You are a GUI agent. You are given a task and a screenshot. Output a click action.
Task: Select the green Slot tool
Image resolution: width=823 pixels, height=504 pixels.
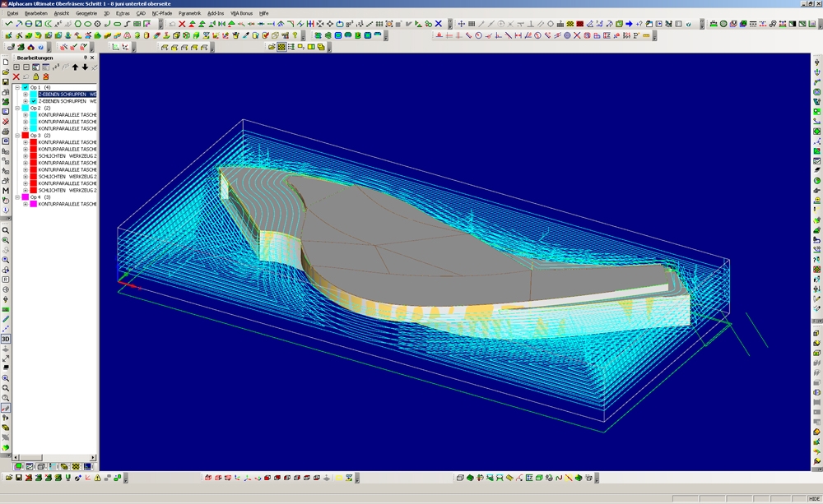(x=117, y=24)
